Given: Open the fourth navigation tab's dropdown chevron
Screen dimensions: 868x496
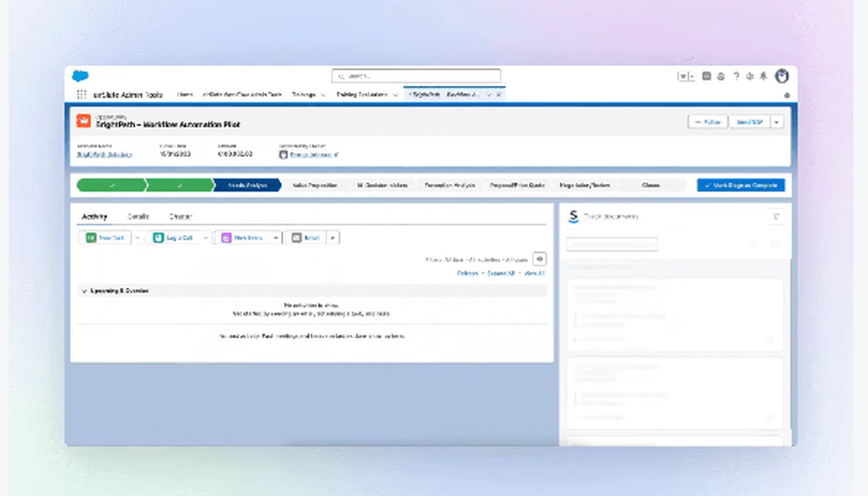Looking at the screenshot, I should (x=395, y=95).
